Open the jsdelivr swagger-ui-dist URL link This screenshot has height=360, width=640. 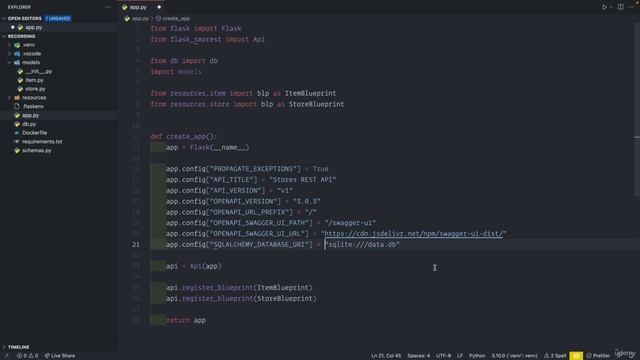pyautogui.click(x=413, y=233)
